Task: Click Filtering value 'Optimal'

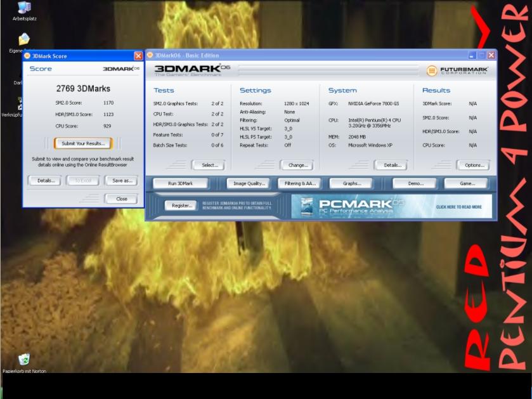Action: pyautogui.click(x=292, y=120)
